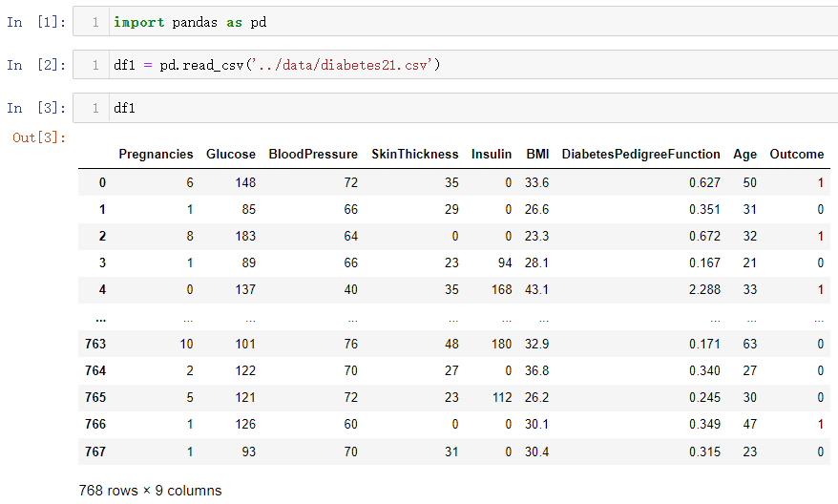
Task: Click the ellipsis row index cell
Action: [100, 320]
